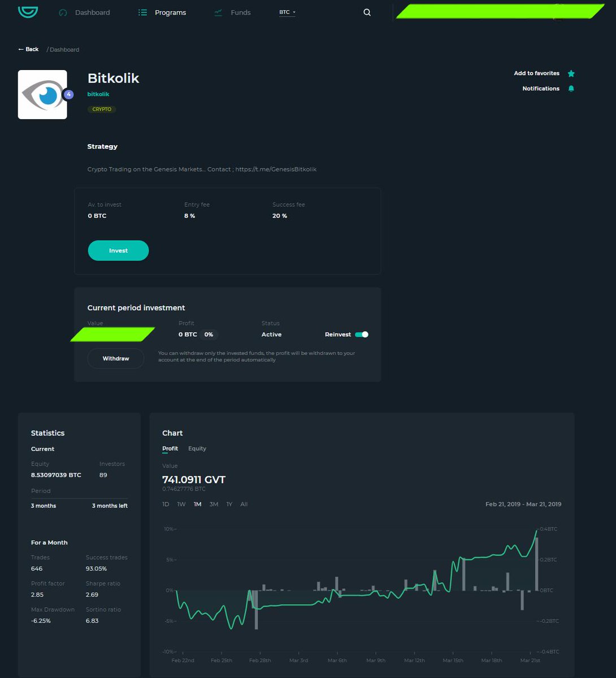Open search with the magnifier icon

tap(367, 12)
